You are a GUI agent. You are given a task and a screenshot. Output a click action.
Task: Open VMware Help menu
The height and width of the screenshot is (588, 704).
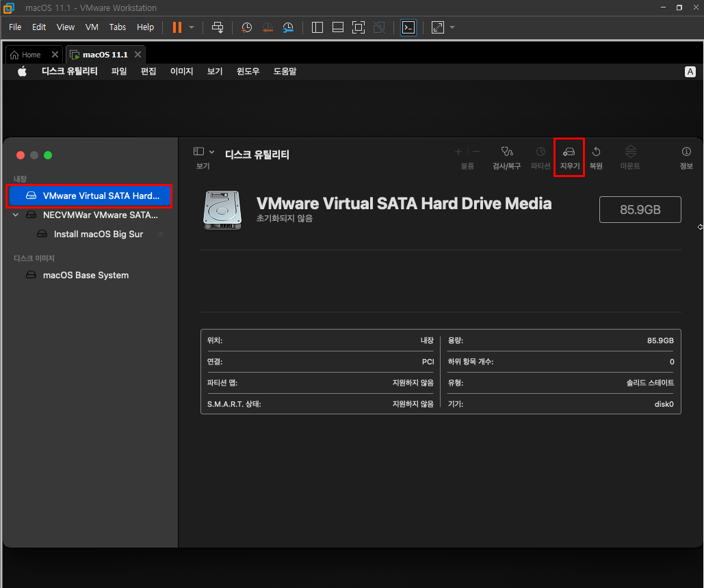tap(146, 27)
